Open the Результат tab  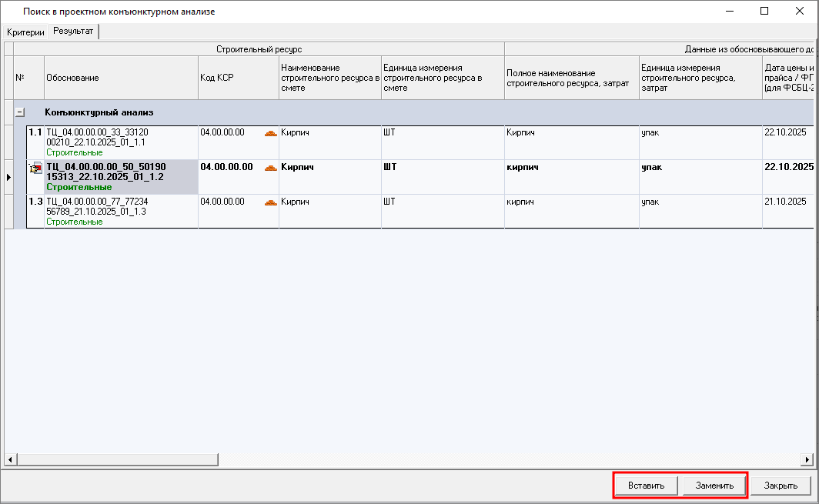(x=73, y=32)
